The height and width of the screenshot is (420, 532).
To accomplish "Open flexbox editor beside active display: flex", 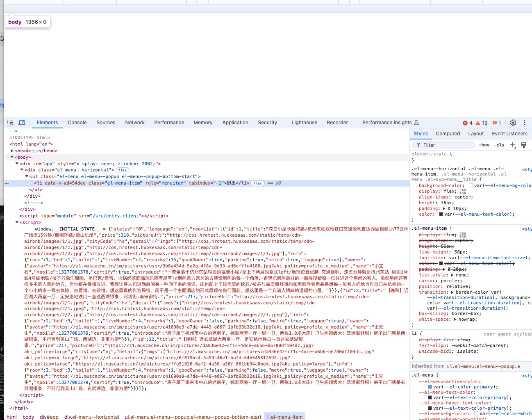I will 463,191.
